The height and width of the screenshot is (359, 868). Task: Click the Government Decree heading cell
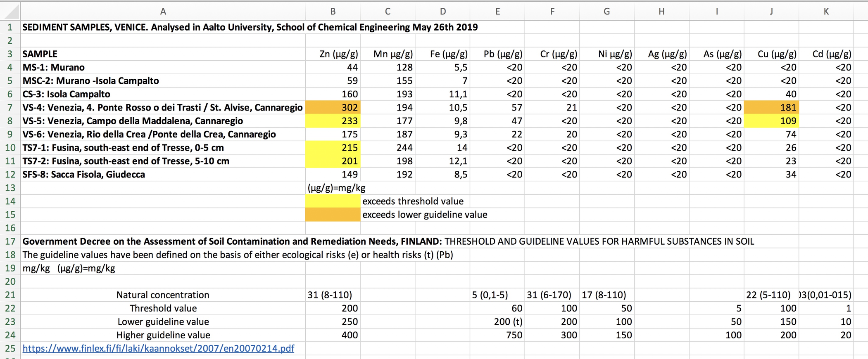231,241
